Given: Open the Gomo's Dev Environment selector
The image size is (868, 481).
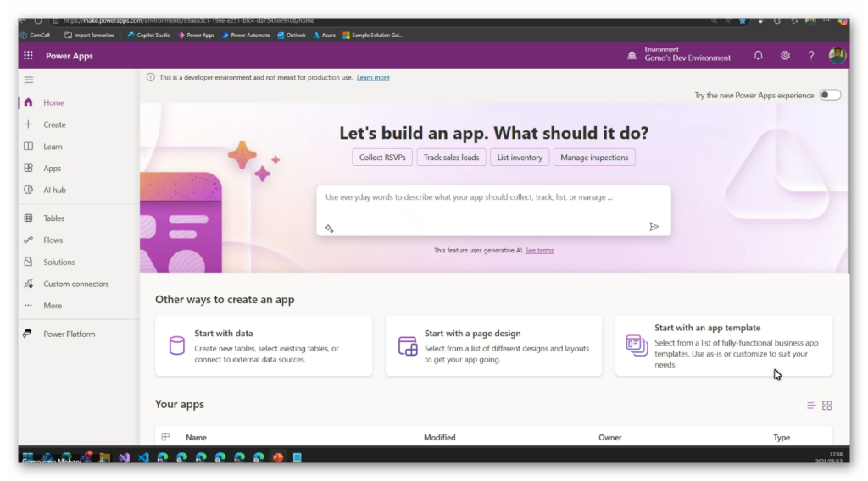Looking at the screenshot, I should coord(687,54).
